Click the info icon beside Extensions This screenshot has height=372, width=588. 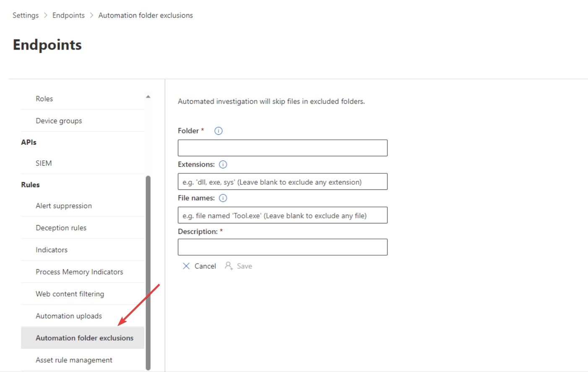223,164
